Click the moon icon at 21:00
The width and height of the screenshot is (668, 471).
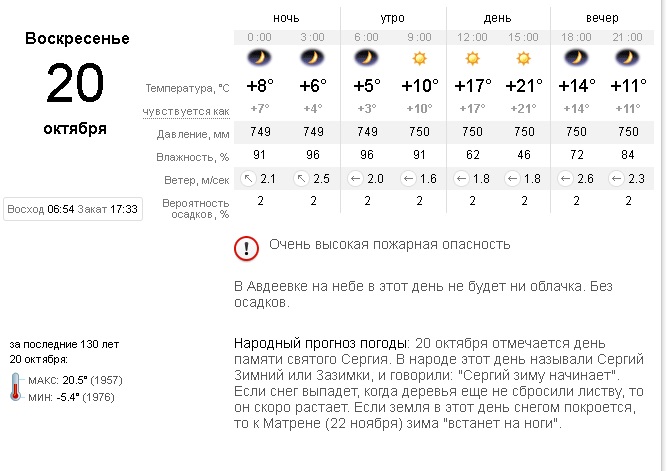628,58
